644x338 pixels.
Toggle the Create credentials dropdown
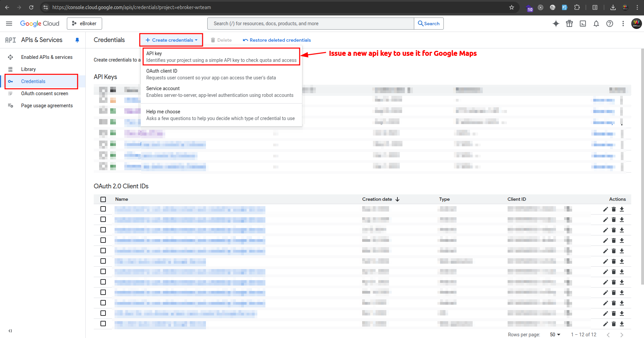(x=171, y=40)
